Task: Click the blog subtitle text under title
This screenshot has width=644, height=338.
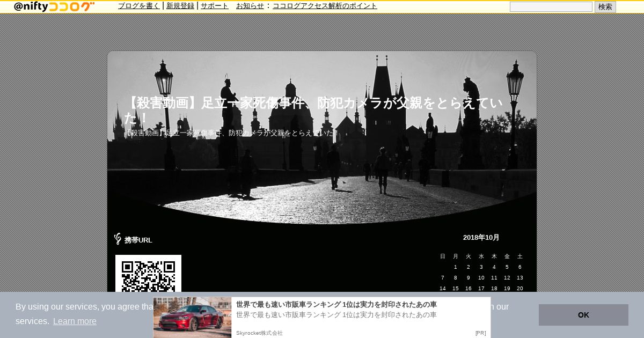Action: click(x=232, y=133)
